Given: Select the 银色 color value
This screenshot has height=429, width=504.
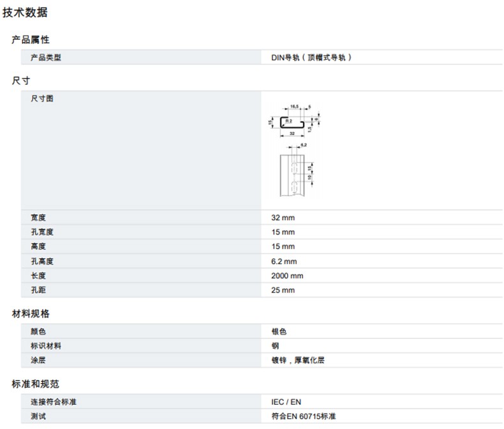Looking at the screenshot, I should point(279,331).
